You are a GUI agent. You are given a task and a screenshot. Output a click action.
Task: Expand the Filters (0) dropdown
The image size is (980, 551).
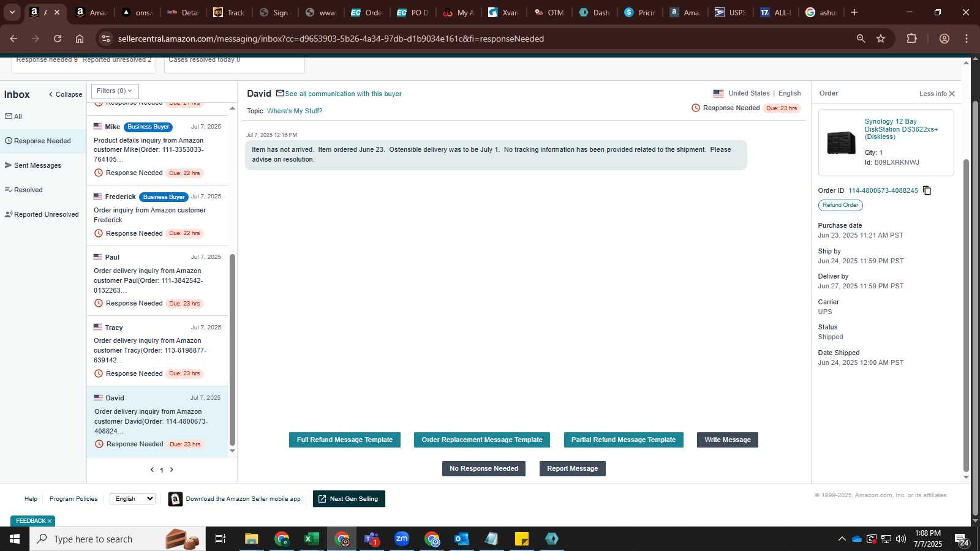tap(115, 91)
